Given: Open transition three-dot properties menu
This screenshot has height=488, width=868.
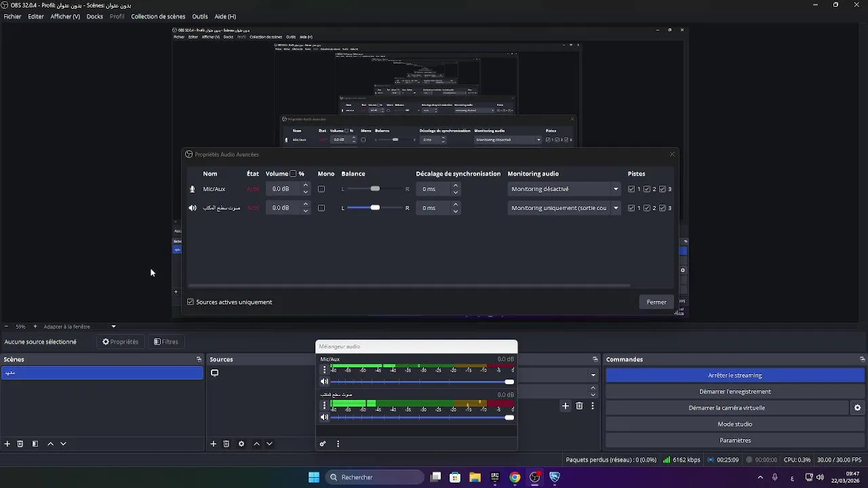Looking at the screenshot, I should (593, 406).
